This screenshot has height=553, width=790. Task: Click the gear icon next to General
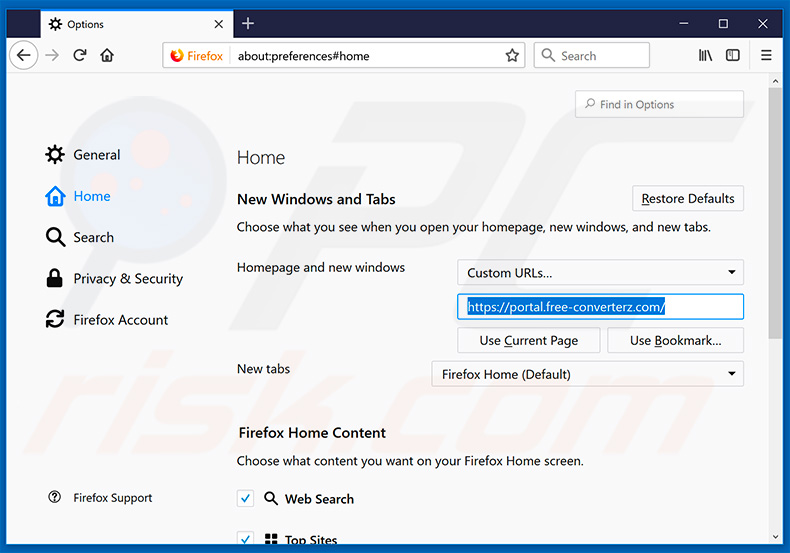[x=54, y=155]
